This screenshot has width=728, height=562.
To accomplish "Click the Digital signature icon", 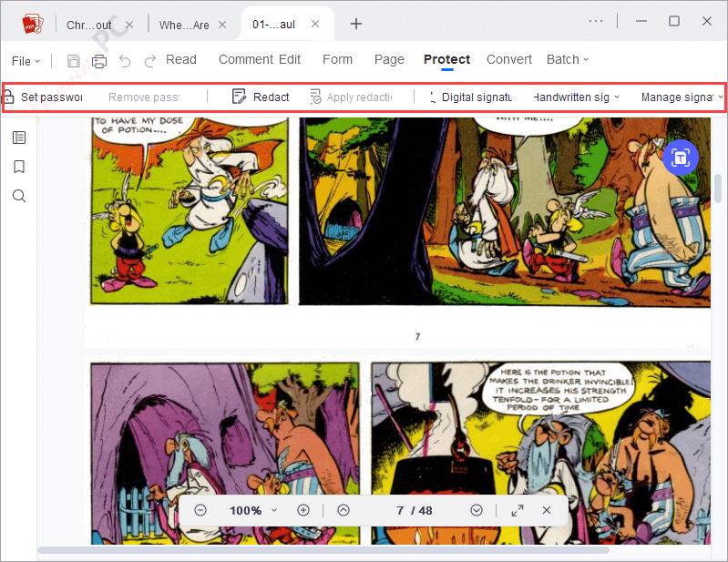I will 432,97.
